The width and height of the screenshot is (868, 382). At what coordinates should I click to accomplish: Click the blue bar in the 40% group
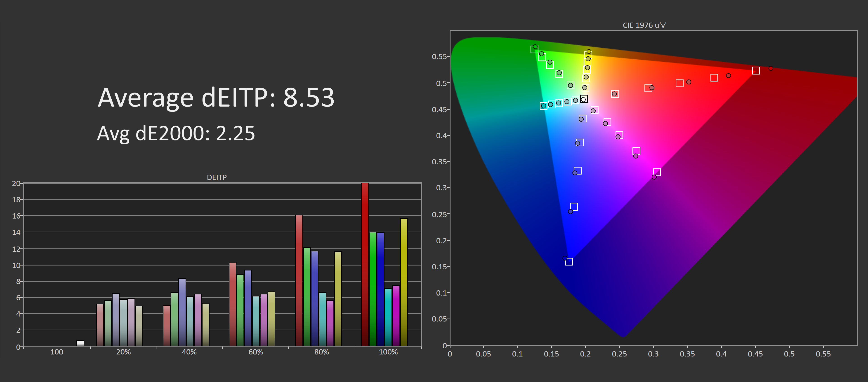coord(182,312)
